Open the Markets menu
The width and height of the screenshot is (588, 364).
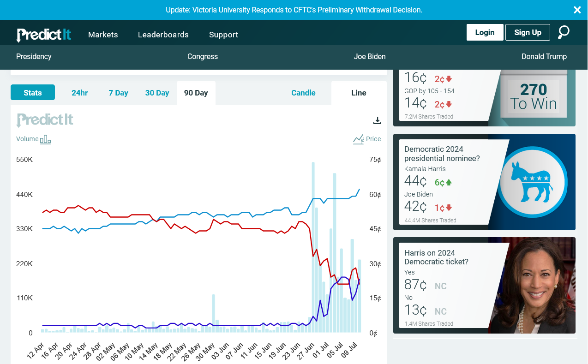point(103,35)
